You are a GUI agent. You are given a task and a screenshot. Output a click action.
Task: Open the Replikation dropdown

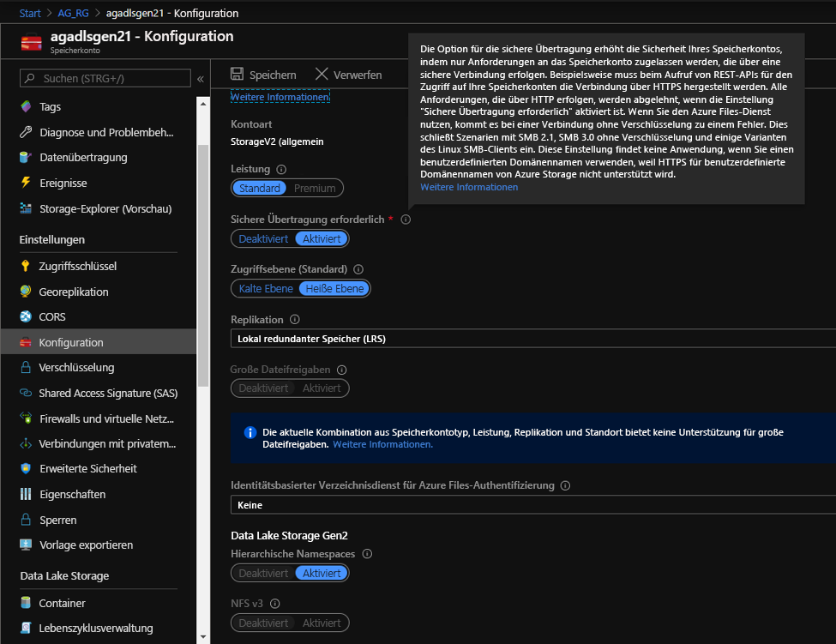[533, 339]
